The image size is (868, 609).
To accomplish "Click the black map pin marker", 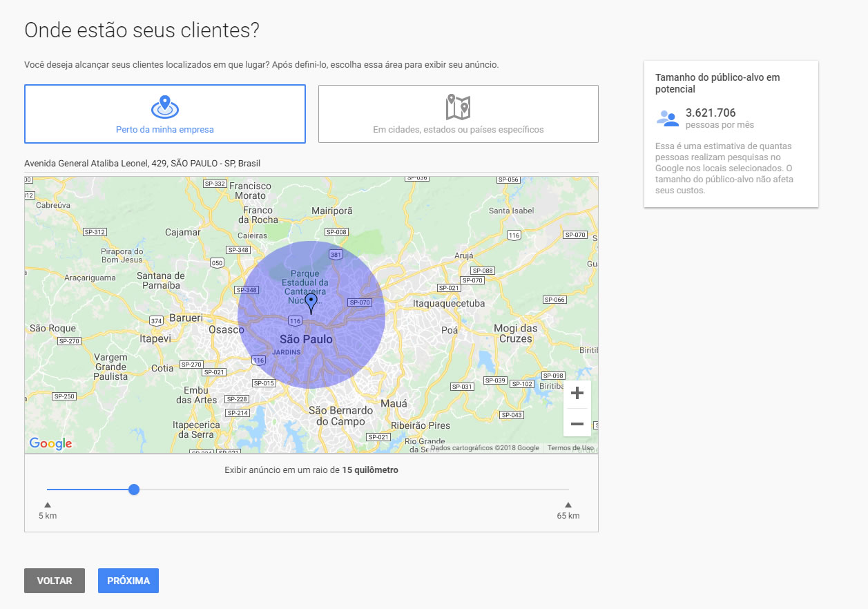I will 311,304.
